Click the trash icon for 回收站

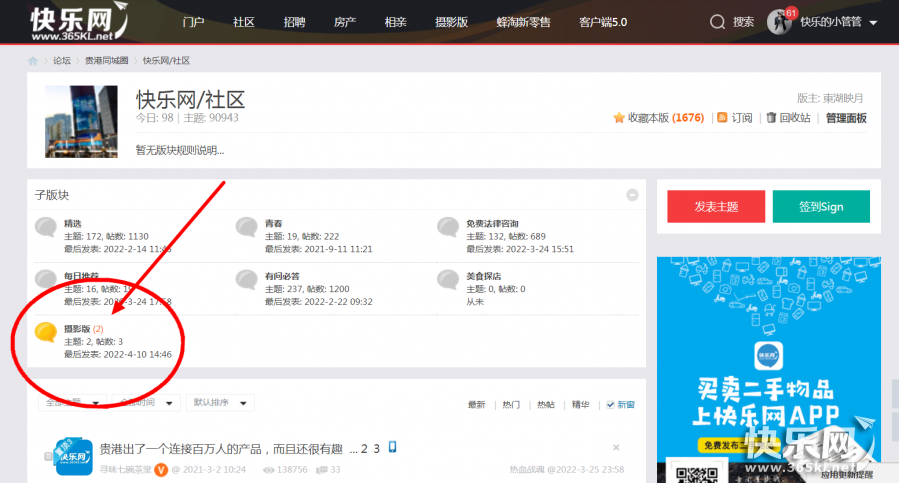point(771,117)
